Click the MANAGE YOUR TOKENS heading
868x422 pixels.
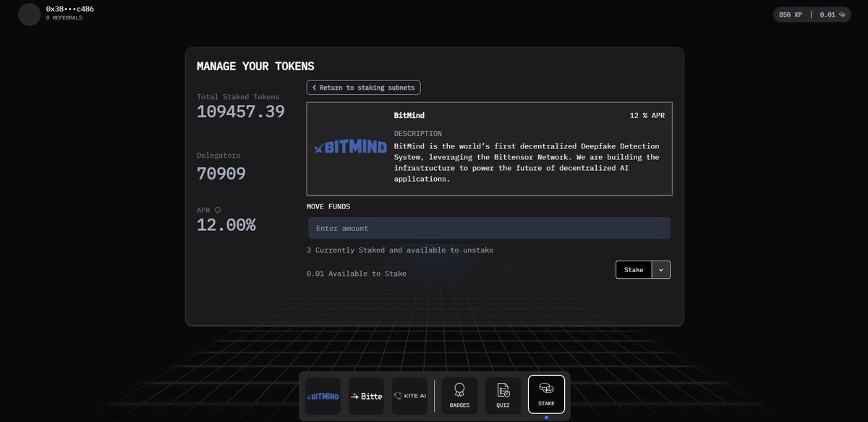(255, 67)
